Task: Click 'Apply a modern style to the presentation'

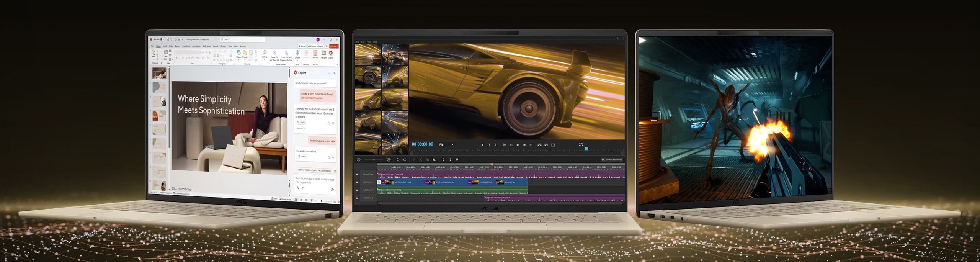Action: 314,170
